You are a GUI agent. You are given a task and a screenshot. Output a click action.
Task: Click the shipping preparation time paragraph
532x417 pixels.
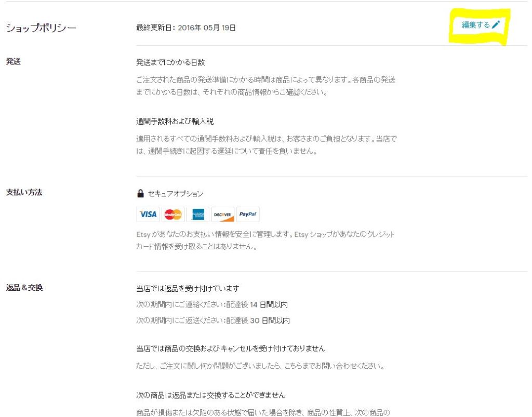pyautogui.click(x=265, y=86)
